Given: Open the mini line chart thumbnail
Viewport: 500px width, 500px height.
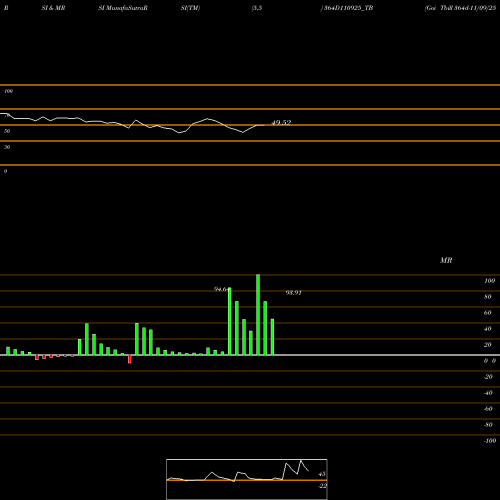Looking at the screenshot, I should [x=247, y=479].
